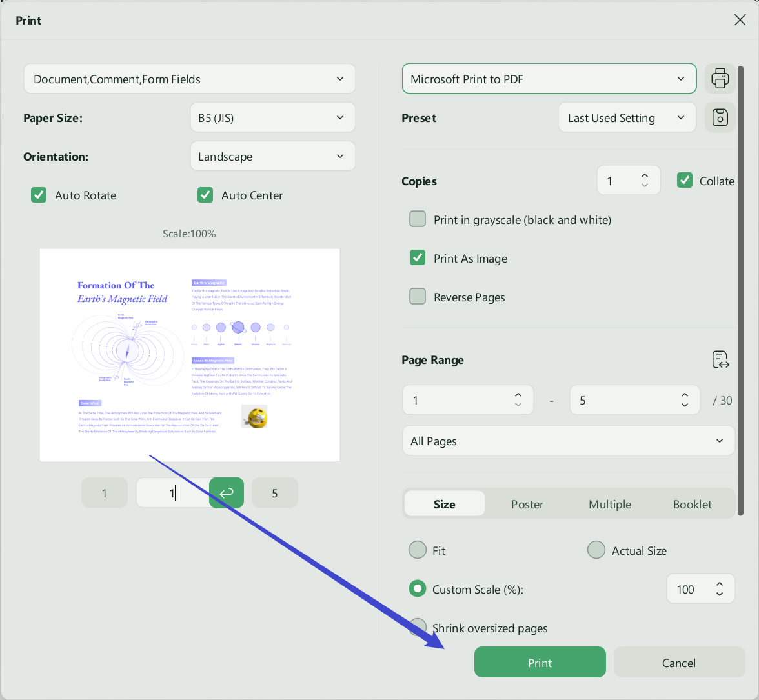The width and height of the screenshot is (759, 700).
Task: Decrease the Copies count
Action: point(644,185)
